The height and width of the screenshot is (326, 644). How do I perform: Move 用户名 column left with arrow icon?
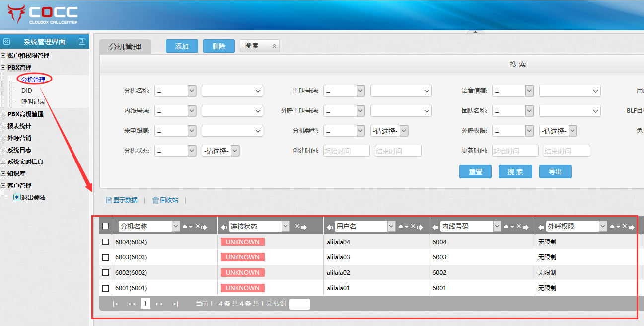click(329, 227)
